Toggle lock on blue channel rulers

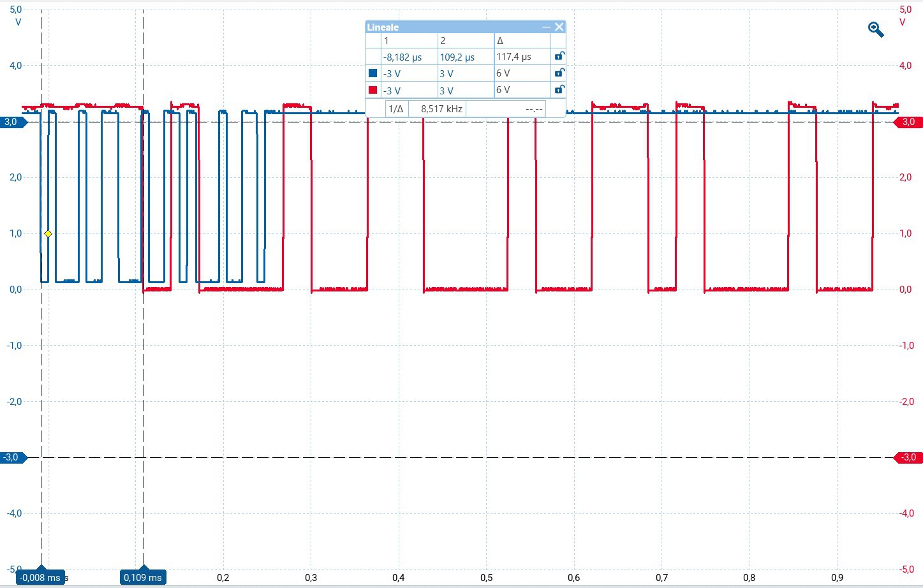(x=559, y=73)
